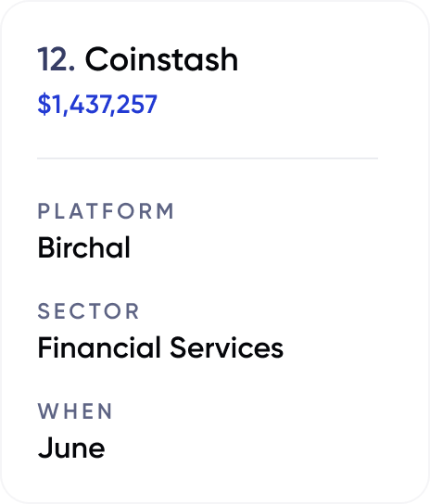Select the Financial Services sector value
This screenshot has height=504, width=430.
[160, 347]
